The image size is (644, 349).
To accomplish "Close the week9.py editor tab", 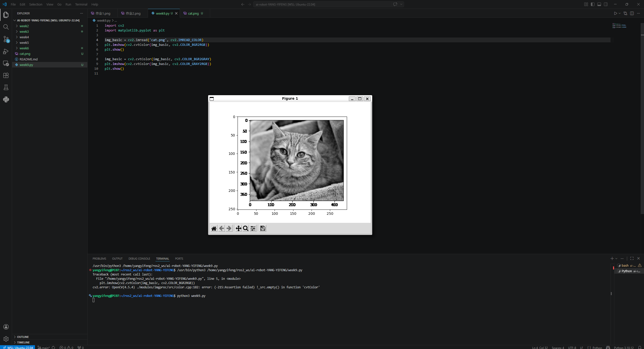I will click(176, 13).
